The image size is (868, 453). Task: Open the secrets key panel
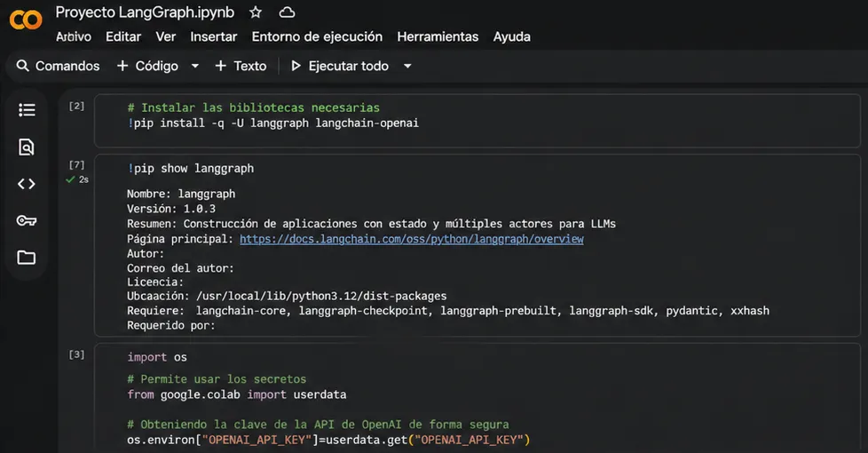(27, 220)
